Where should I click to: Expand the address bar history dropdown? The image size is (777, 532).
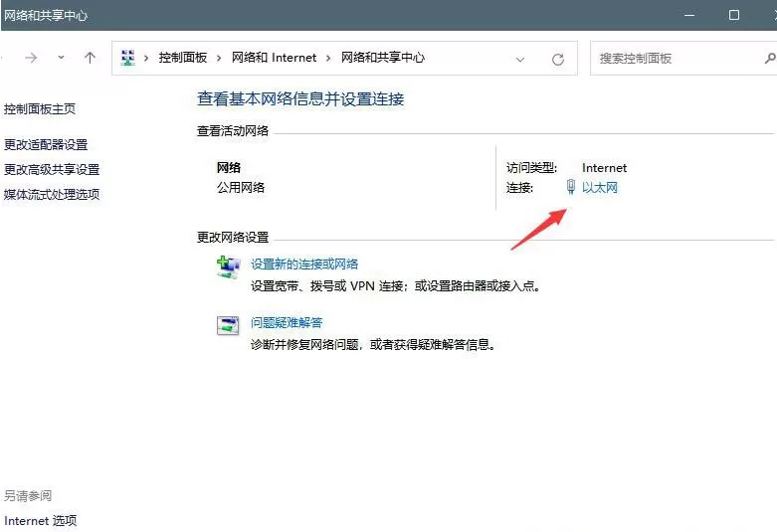[519, 60]
